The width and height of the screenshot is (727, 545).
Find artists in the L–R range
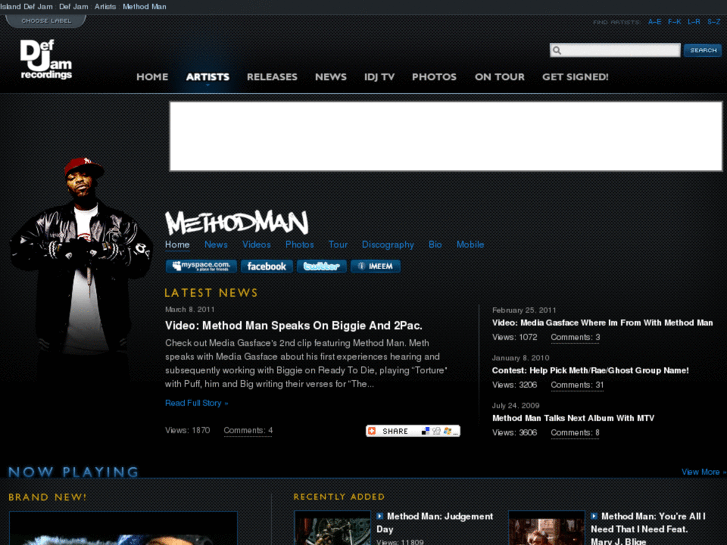[694, 22]
